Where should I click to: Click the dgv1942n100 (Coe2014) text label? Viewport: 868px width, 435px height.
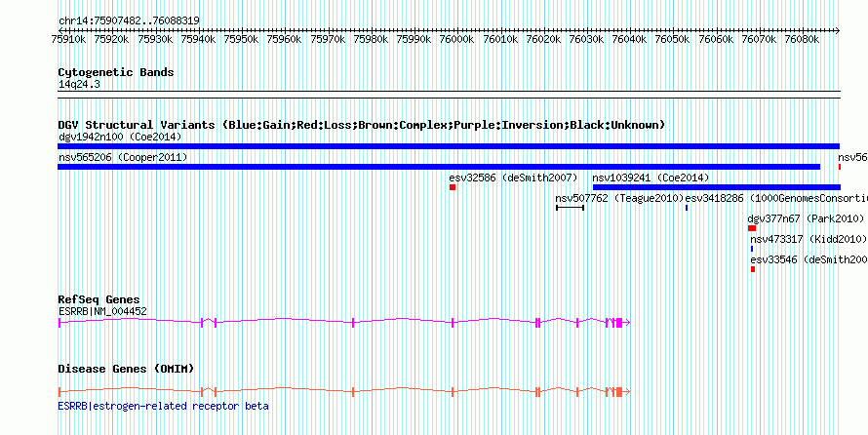click(x=120, y=137)
